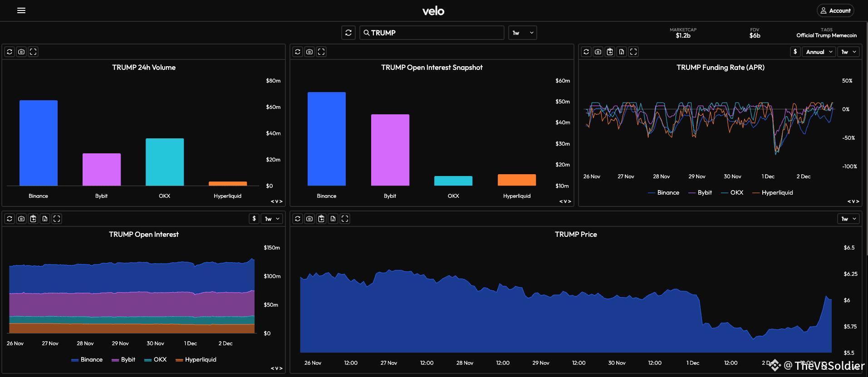Click the refresh icon beside the TRUMP search
Screen dimensions: 868x377
pos(348,33)
